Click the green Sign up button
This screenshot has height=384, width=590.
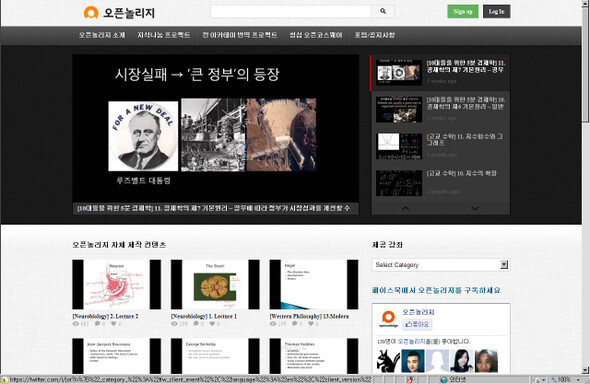tap(463, 11)
